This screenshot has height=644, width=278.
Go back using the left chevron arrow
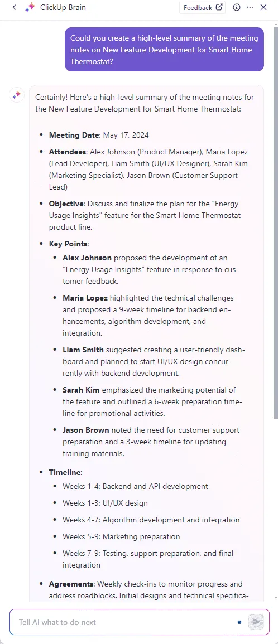click(x=15, y=7)
